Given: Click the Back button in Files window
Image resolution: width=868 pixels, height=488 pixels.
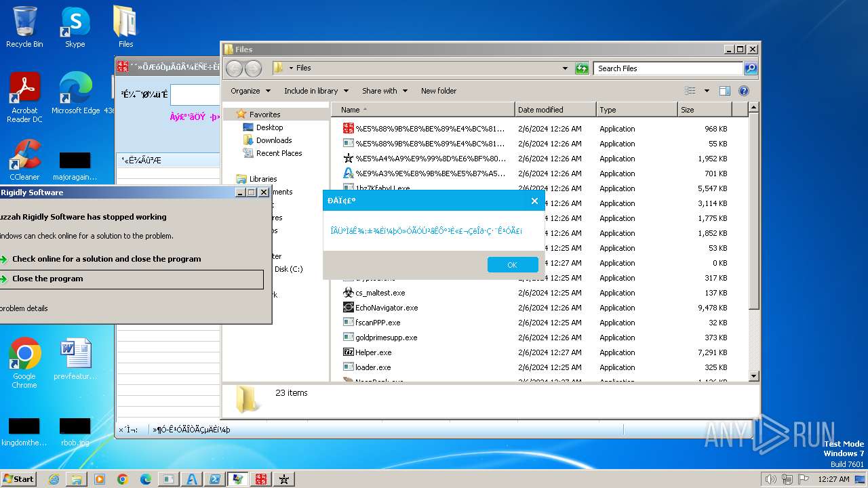Looking at the screenshot, I should pyautogui.click(x=234, y=68).
